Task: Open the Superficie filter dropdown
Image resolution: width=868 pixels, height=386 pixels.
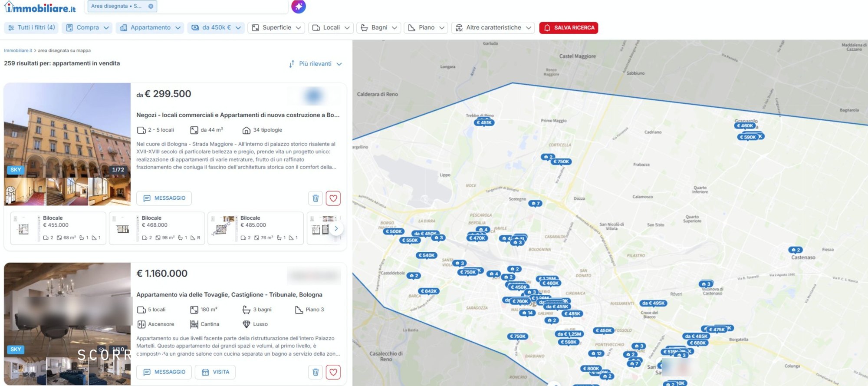Action: point(276,27)
